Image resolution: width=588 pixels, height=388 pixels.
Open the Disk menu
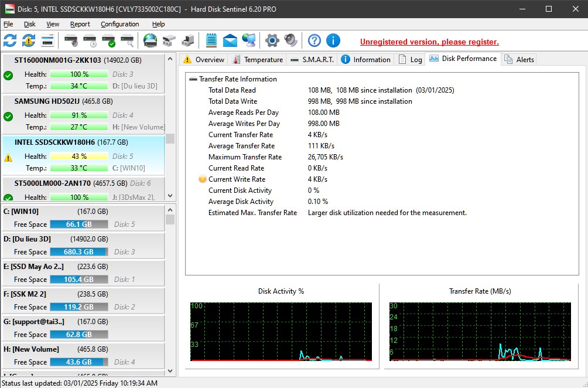point(29,24)
